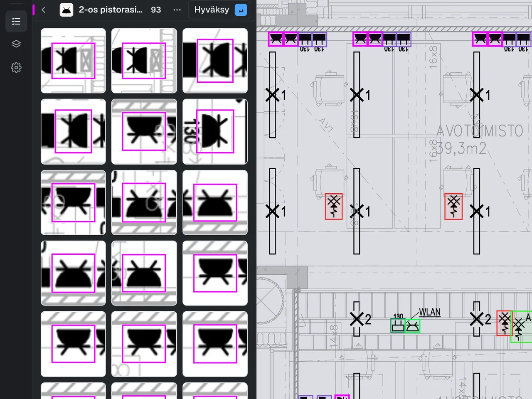Select the leftmost magenta-boxed socket on the top wall
The width and height of the screenshot is (532, 399).
click(x=276, y=39)
